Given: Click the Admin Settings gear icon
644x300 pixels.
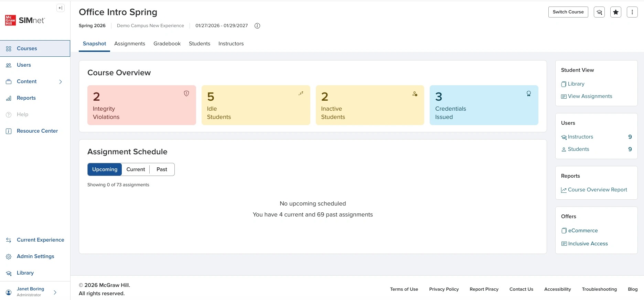Looking at the screenshot, I should pyautogui.click(x=9, y=257).
